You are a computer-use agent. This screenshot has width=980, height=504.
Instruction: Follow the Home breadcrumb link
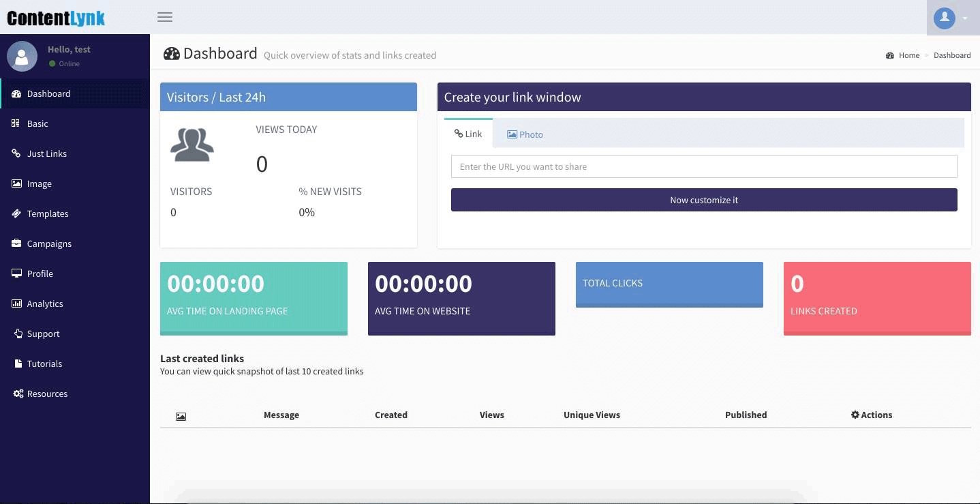(x=908, y=55)
